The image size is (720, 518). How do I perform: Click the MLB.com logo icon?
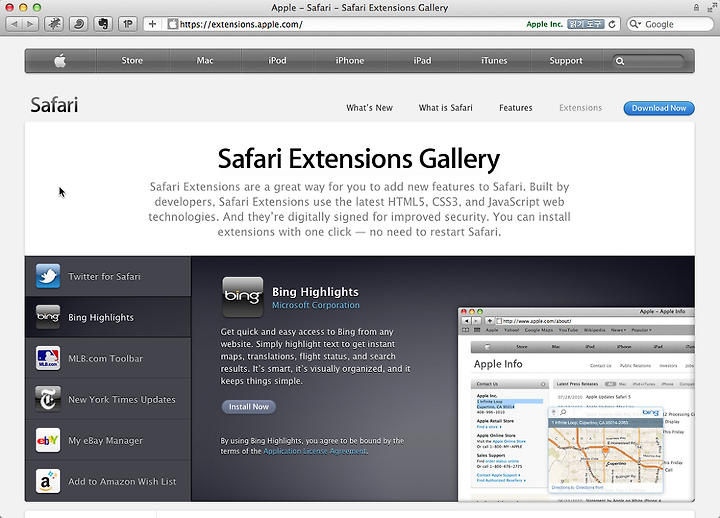[x=48, y=358]
